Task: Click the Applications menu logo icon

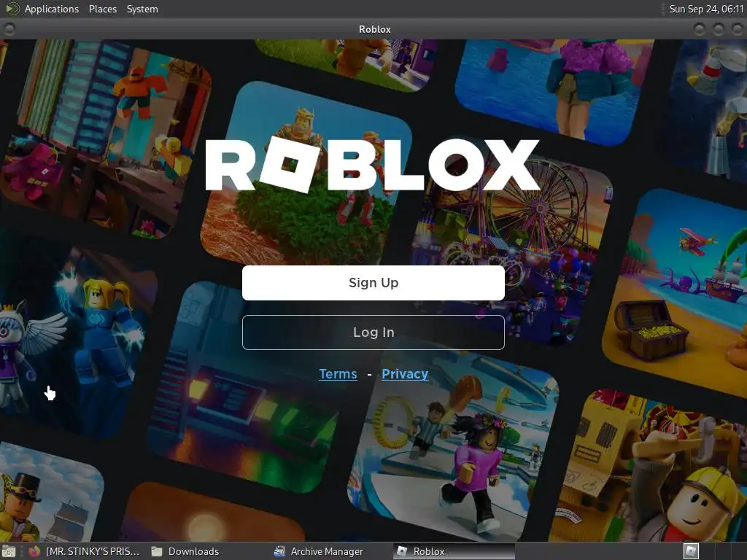Action: click(12, 9)
